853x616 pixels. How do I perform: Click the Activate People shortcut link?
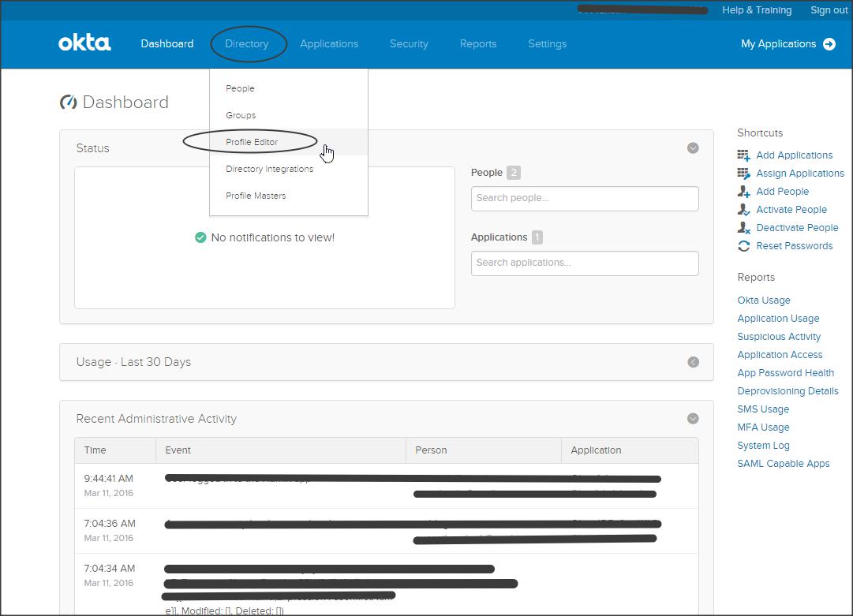click(x=791, y=209)
